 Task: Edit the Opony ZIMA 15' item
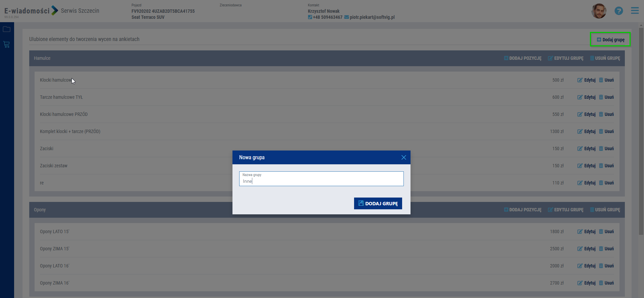tap(587, 249)
